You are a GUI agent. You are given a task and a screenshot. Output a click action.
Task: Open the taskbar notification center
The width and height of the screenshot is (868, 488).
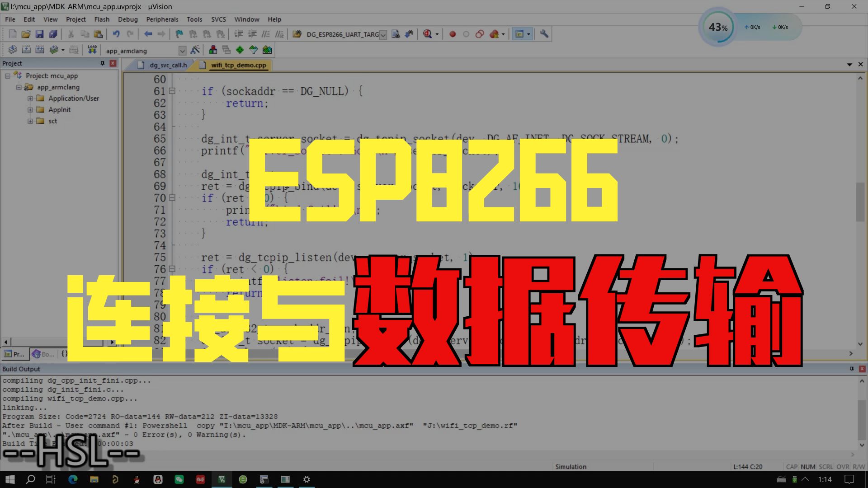point(849,479)
